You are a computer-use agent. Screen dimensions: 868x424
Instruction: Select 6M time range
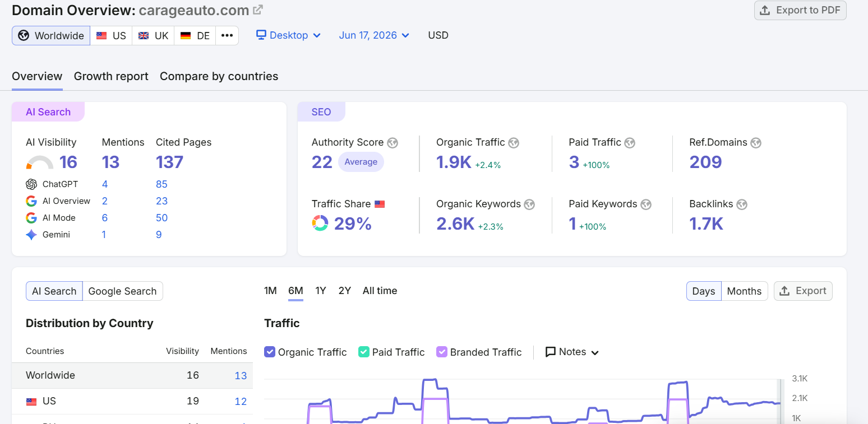point(296,291)
